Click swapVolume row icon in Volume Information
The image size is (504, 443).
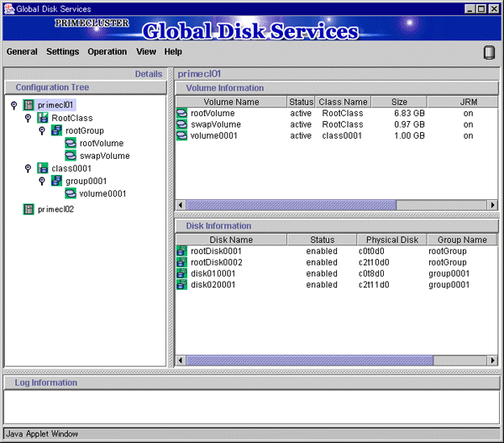point(181,124)
